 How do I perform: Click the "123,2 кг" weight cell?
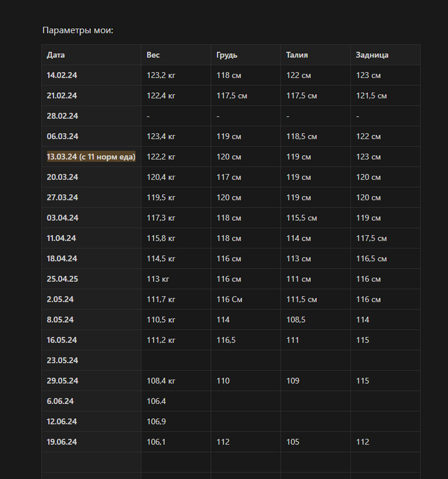pos(161,76)
